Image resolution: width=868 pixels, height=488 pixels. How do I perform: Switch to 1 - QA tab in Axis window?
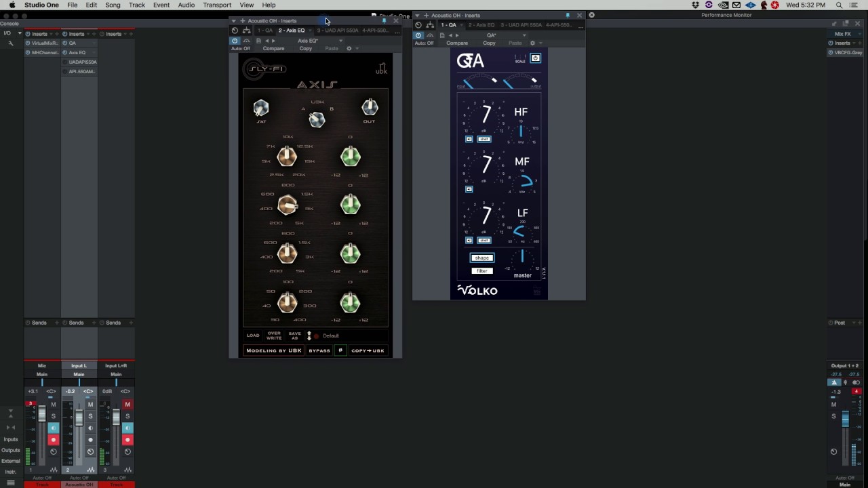pyautogui.click(x=264, y=30)
